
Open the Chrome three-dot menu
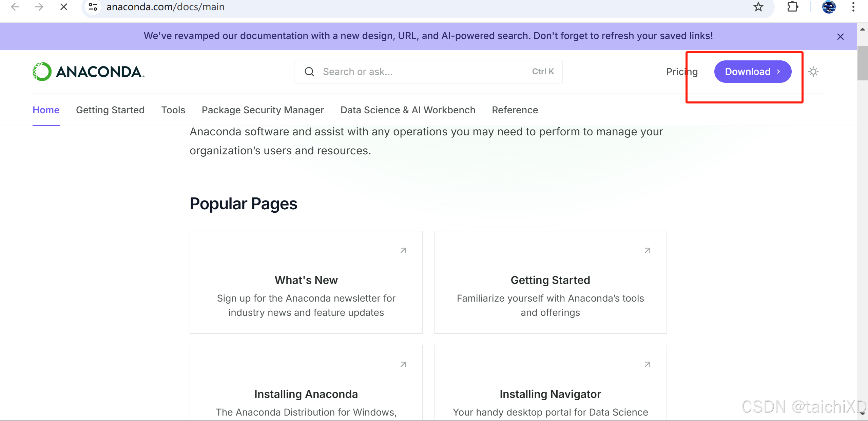point(853,7)
